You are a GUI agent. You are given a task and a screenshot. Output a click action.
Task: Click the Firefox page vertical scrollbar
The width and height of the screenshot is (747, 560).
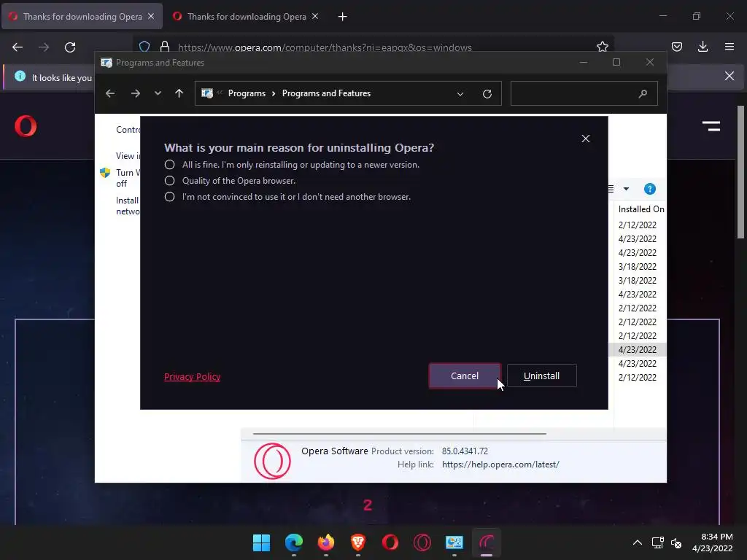[x=740, y=171]
